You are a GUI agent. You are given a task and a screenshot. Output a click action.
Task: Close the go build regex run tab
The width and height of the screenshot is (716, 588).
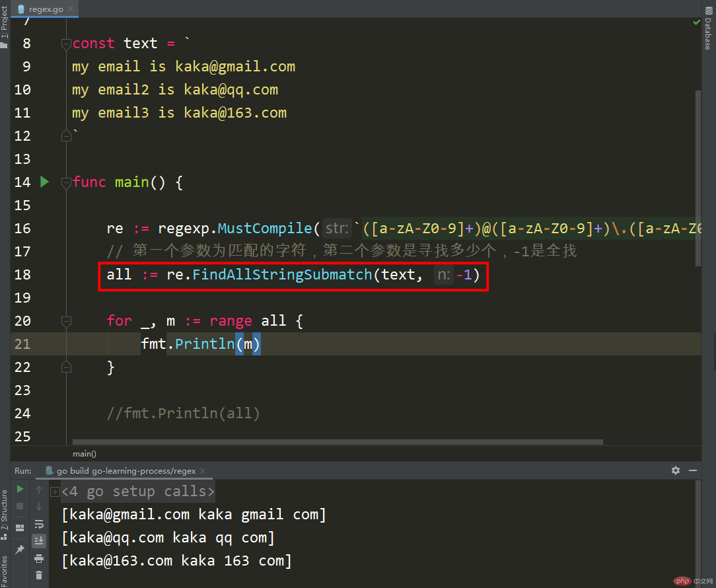[203, 471]
